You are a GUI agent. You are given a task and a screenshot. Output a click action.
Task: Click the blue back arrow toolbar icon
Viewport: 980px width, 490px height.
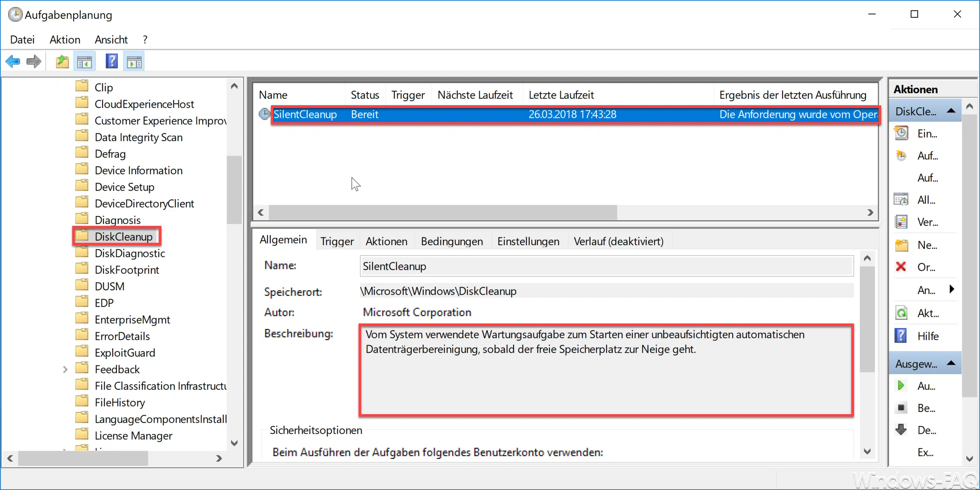(x=13, y=61)
